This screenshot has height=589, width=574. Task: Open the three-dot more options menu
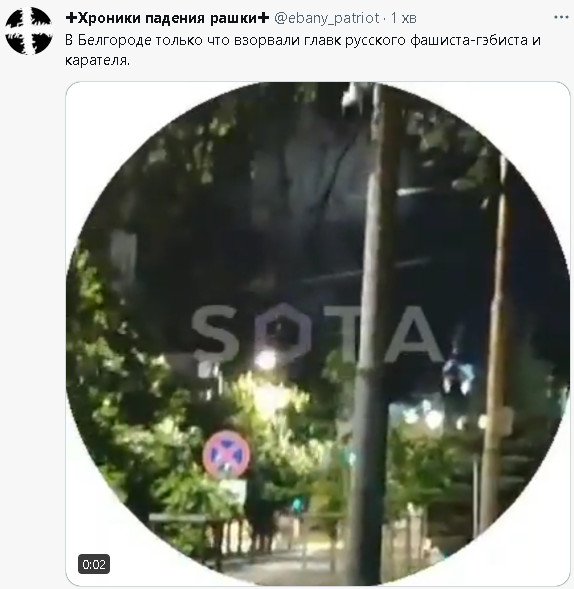tap(561, 17)
